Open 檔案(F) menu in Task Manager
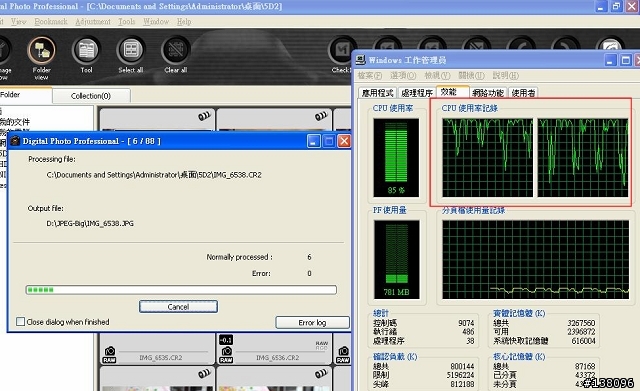This screenshot has height=391, width=640. [370, 76]
